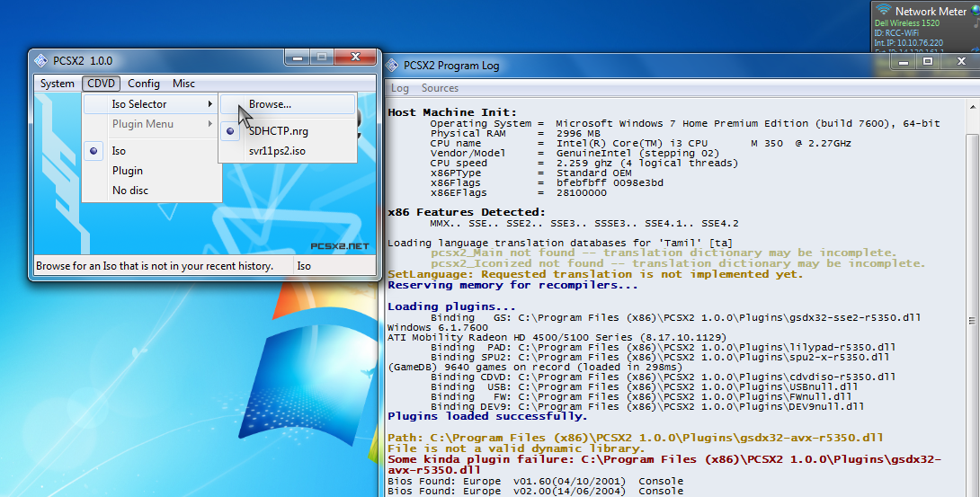Screen dimensions: 980x497
Task: Pick svr11ps2.iso from recent ISOs
Action: 277,151
